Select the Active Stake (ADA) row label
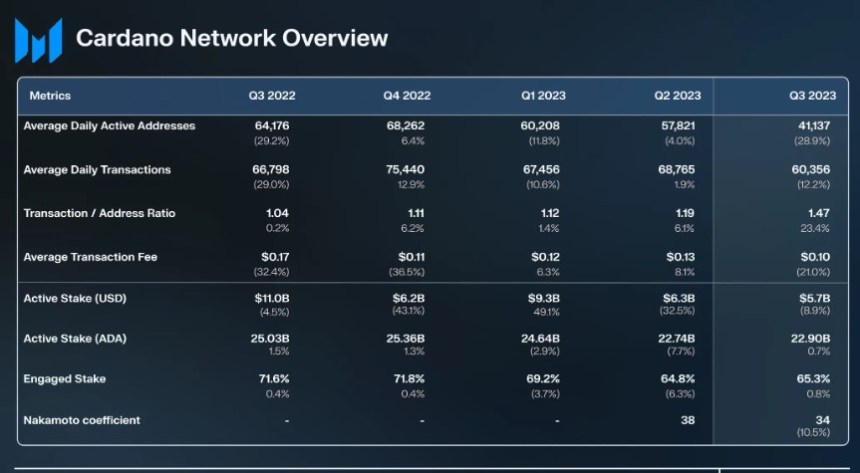The height and width of the screenshot is (473, 860). (x=75, y=339)
